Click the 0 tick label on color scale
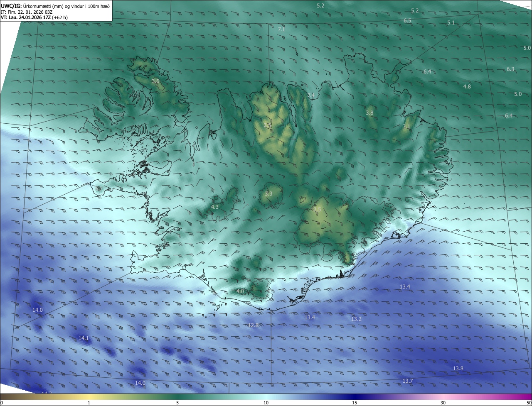The image size is (532, 406). click(2, 403)
